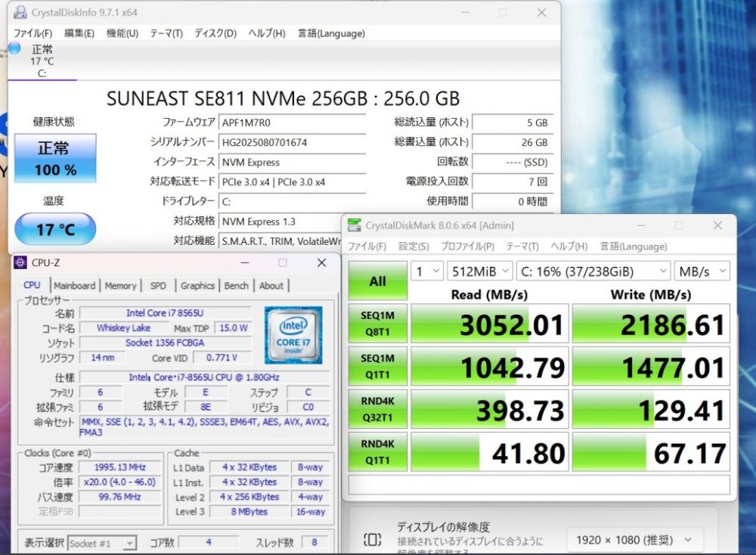
Task: Open ディスク(D) menu in CrystalDiskInfo
Action: 215,33
